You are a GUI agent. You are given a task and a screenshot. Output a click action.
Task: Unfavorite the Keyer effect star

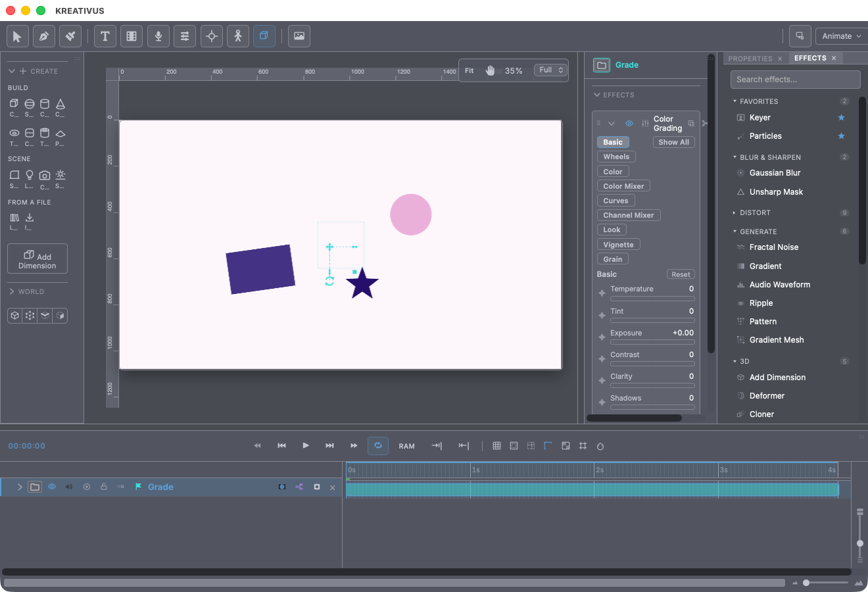841,118
